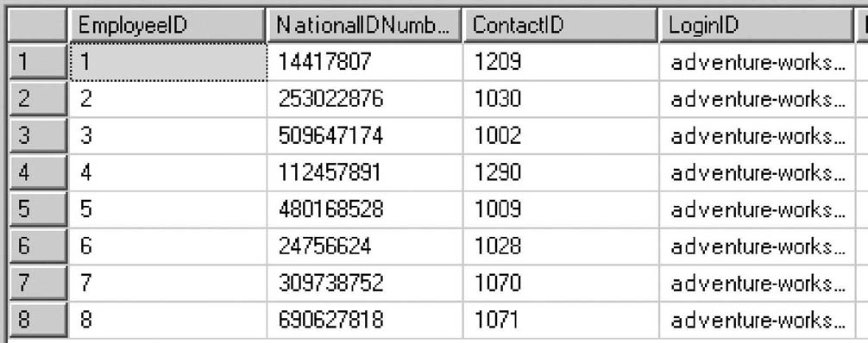Select the NationalIDNumber column header
Viewport: 868px width, 343px height.
pyautogui.click(x=364, y=26)
